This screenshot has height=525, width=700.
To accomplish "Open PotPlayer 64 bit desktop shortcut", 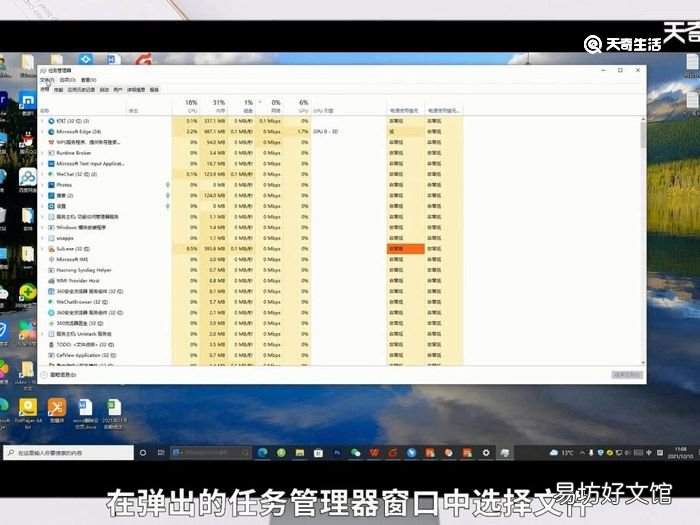I will tap(28, 413).
